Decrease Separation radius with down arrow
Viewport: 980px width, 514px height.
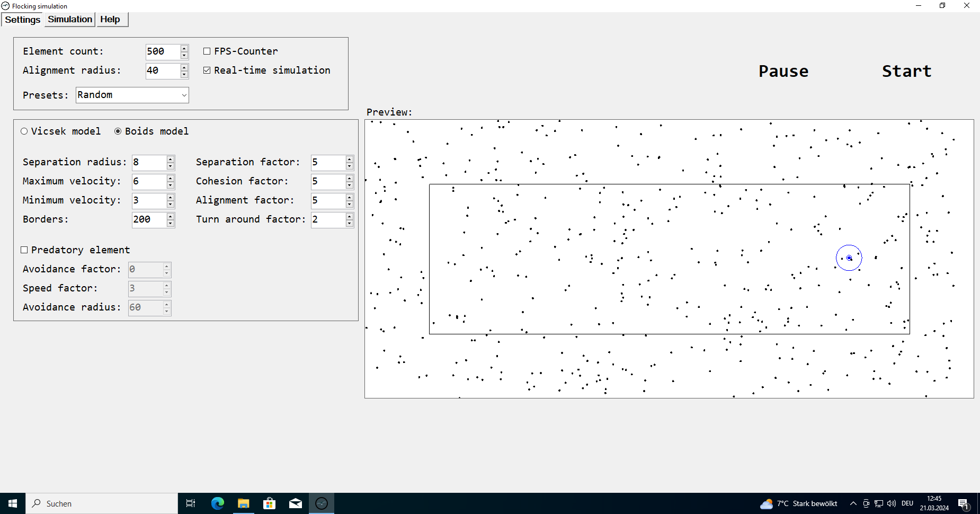[171, 166]
